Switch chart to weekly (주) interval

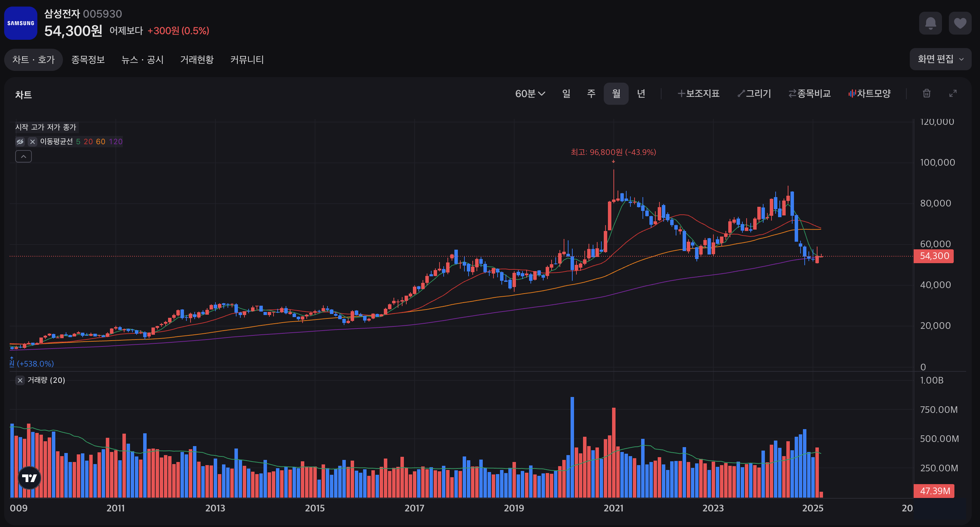pyautogui.click(x=591, y=94)
